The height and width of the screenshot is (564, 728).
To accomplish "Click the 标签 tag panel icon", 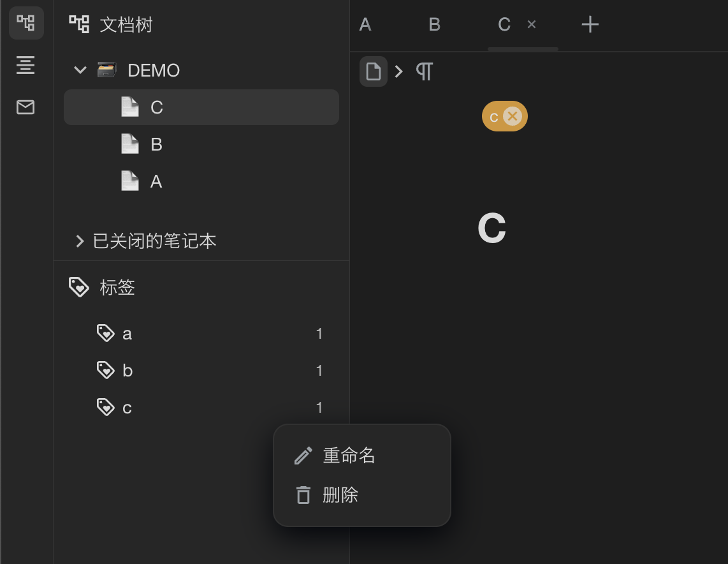I will point(78,287).
